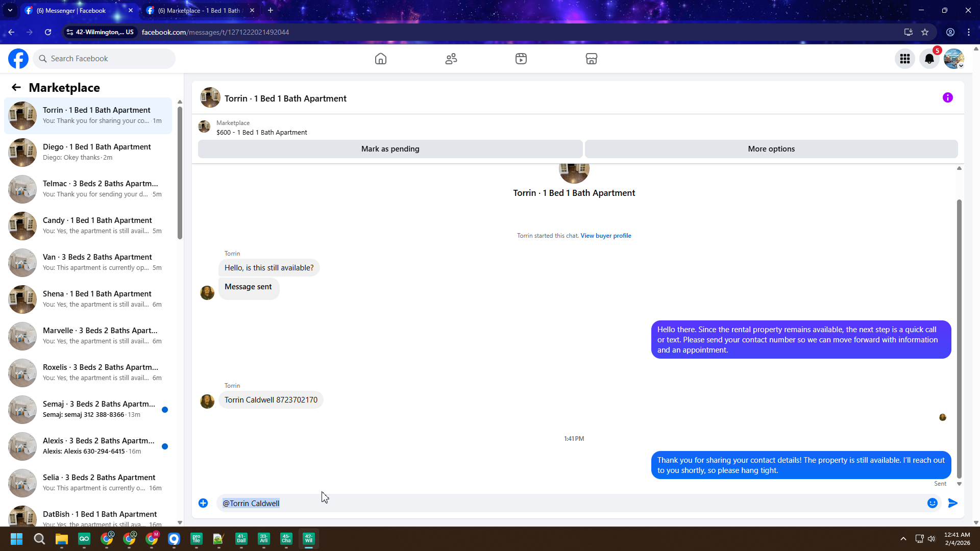The image size is (980, 551).
Task: Open the browser tab search dropdown
Action: pos(10,10)
